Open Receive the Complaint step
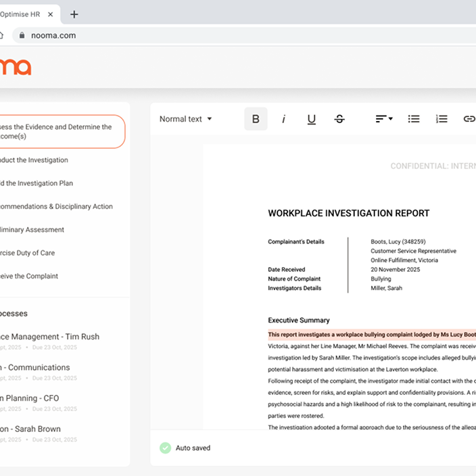This screenshot has height=476, width=476. click(29, 276)
